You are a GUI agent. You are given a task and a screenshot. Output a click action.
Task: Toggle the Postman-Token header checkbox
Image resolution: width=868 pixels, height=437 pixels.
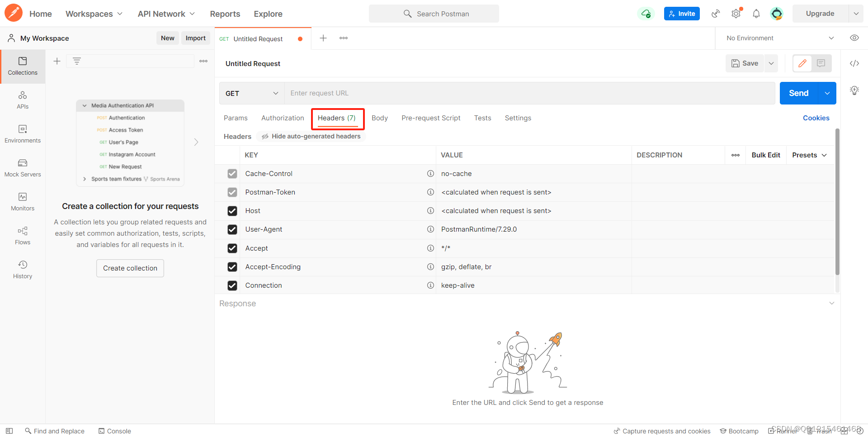(x=232, y=192)
